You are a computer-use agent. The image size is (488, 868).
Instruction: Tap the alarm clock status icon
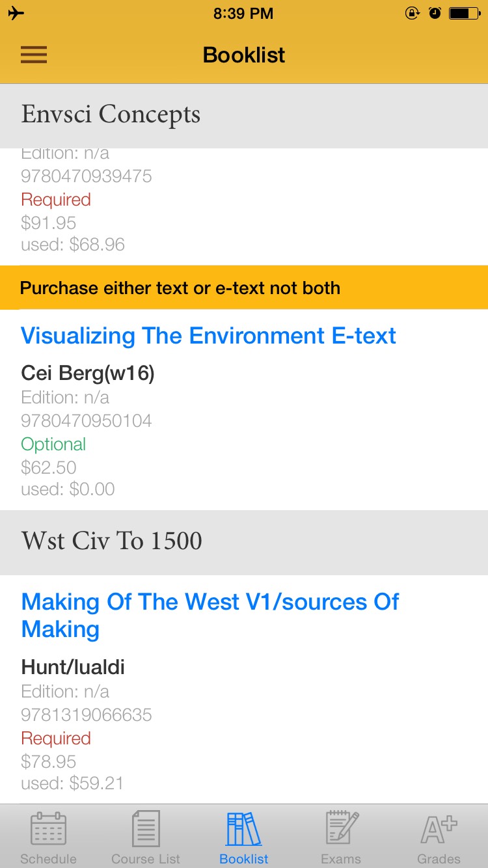tap(435, 13)
